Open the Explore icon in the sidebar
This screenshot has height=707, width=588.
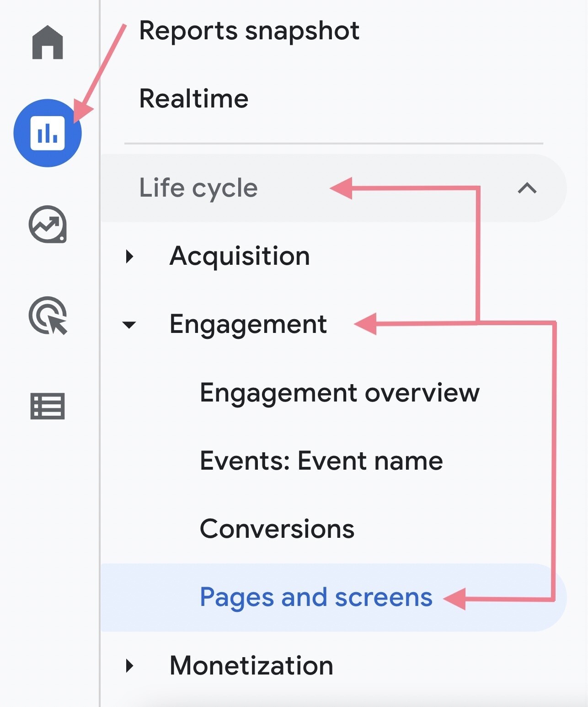48,224
